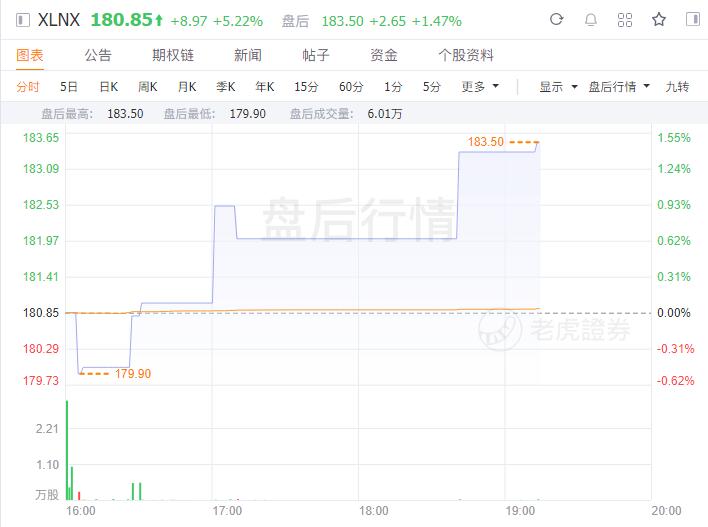This screenshot has width=708, height=527.
Task: Switch to 月K candlestick view
Action: tap(187, 86)
